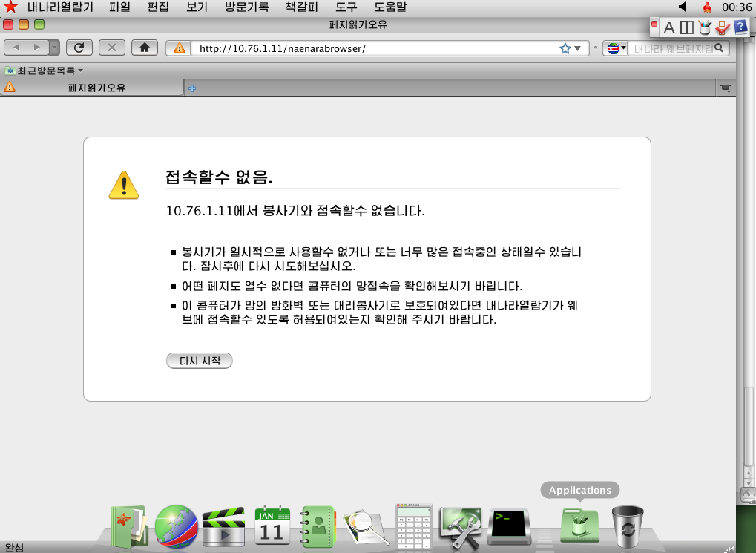Screen dimensions: 756x553
Task: Open the trash in the dock
Action: [x=628, y=526]
